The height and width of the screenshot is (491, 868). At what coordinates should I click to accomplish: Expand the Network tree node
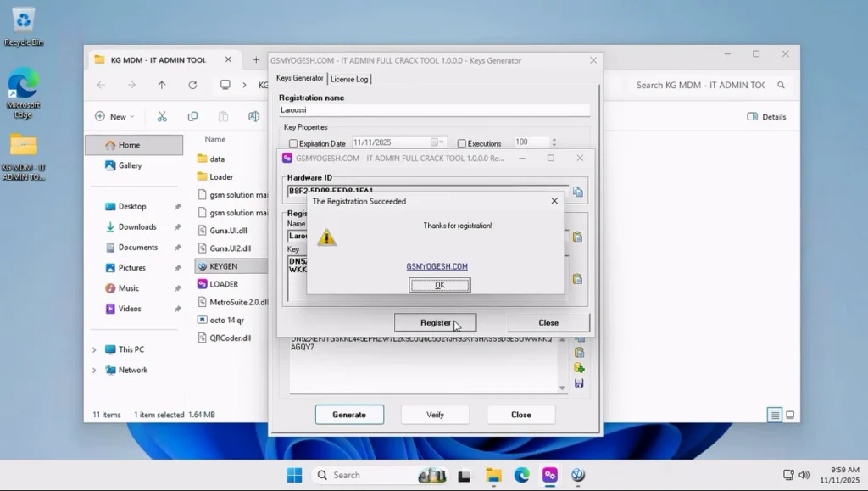(x=94, y=371)
